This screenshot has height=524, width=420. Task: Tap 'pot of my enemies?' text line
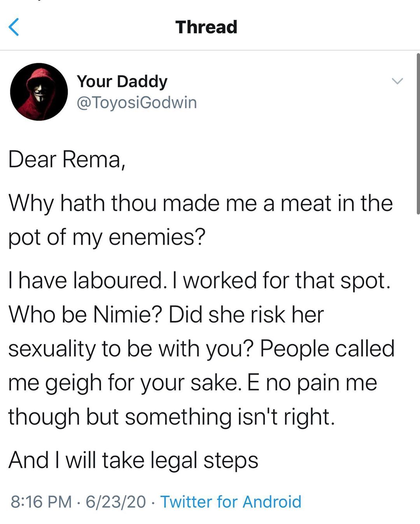107,237
